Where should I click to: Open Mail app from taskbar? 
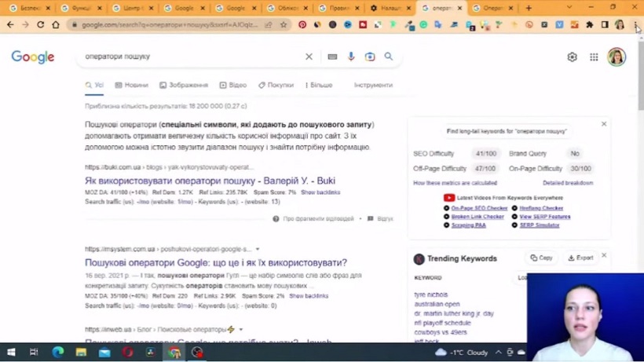(x=104, y=352)
